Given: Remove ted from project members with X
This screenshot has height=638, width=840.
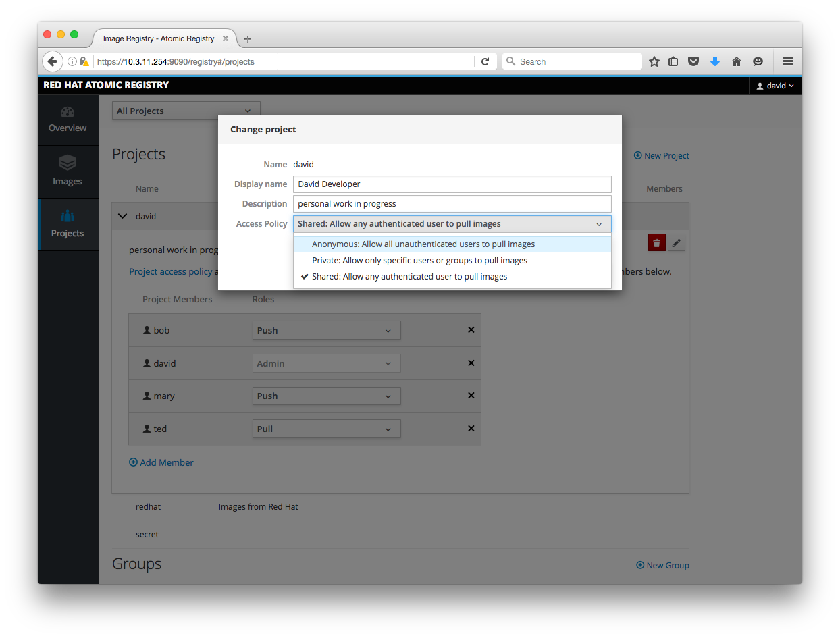Looking at the screenshot, I should pos(471,428).
